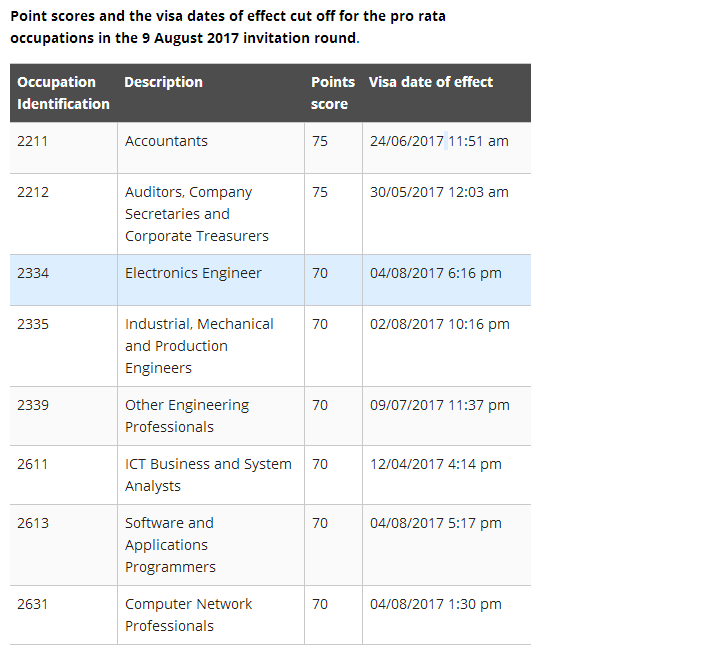The width and height of the screenshot is (720, 646).
Task: Select the 04/08/2017 6:16 pm date cell
Action: coord(435,273)
